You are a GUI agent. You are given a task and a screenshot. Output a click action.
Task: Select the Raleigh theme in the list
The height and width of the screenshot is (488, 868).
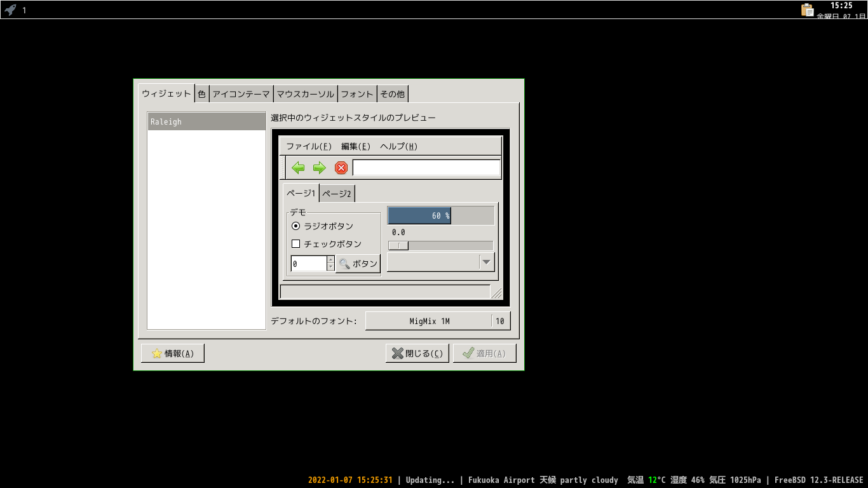pos(207,121)
